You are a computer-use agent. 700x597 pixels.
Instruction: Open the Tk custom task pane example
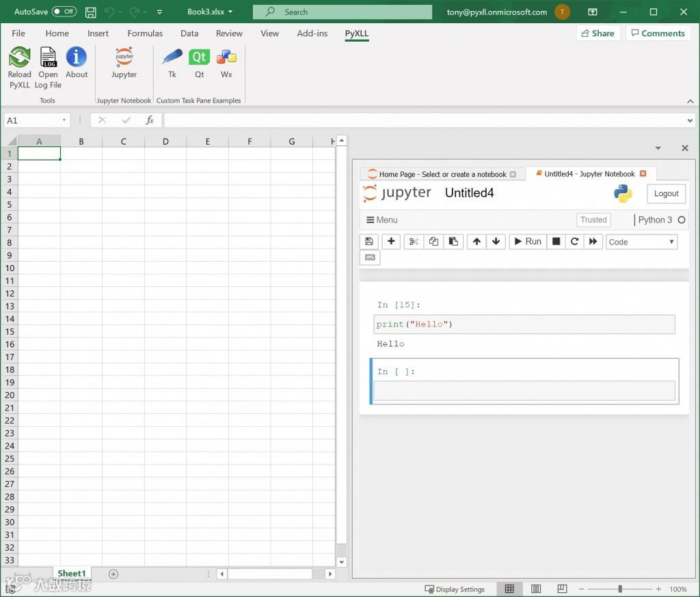172,63
